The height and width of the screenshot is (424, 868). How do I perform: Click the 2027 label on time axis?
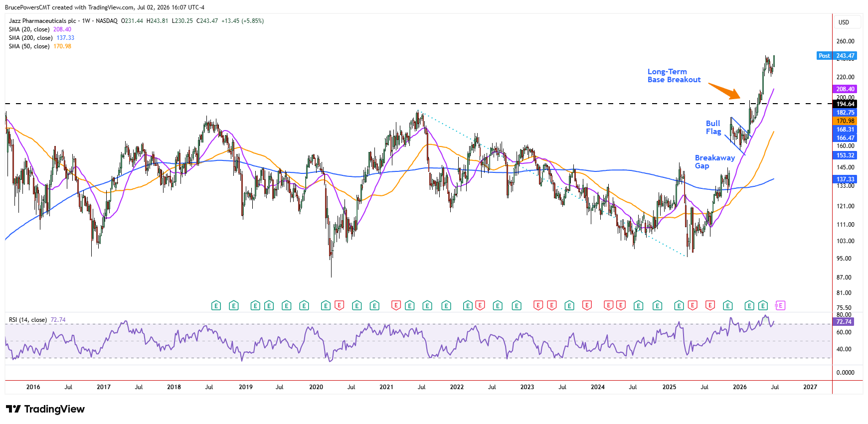[810, 387]
